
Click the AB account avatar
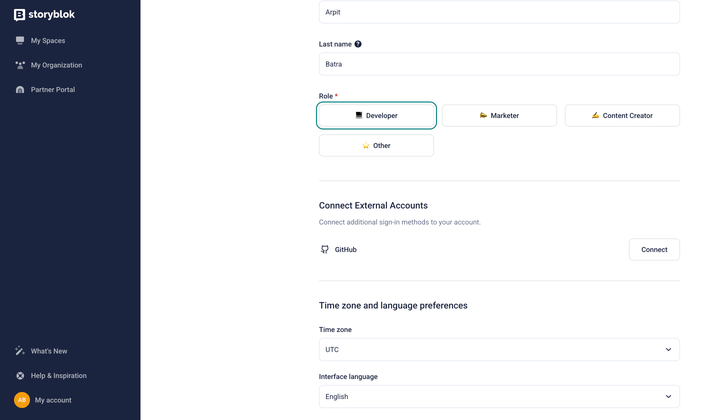[x=22, y=400]
